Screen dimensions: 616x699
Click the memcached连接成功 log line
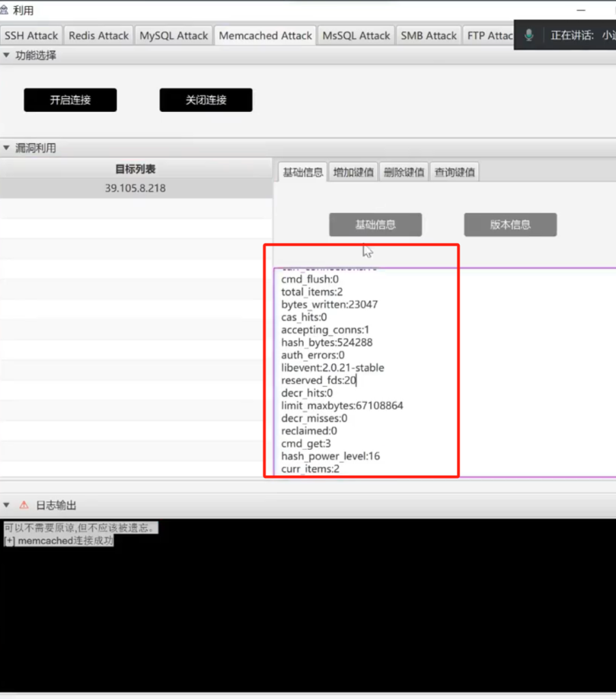pos(59,541)
